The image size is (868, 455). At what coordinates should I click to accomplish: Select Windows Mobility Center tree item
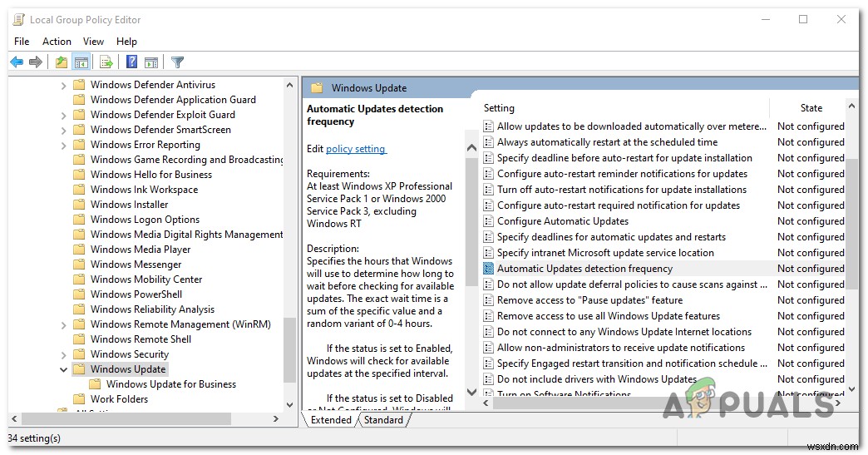[146, 279]
